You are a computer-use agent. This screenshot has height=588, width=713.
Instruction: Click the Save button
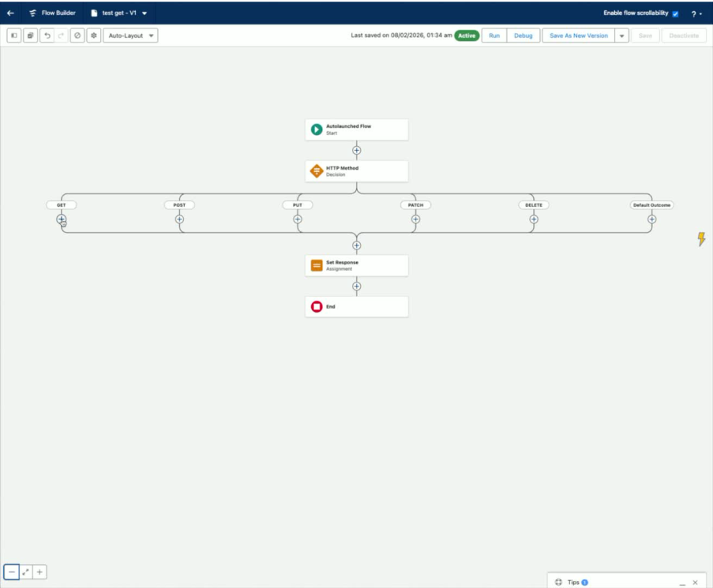coord(645,36)
